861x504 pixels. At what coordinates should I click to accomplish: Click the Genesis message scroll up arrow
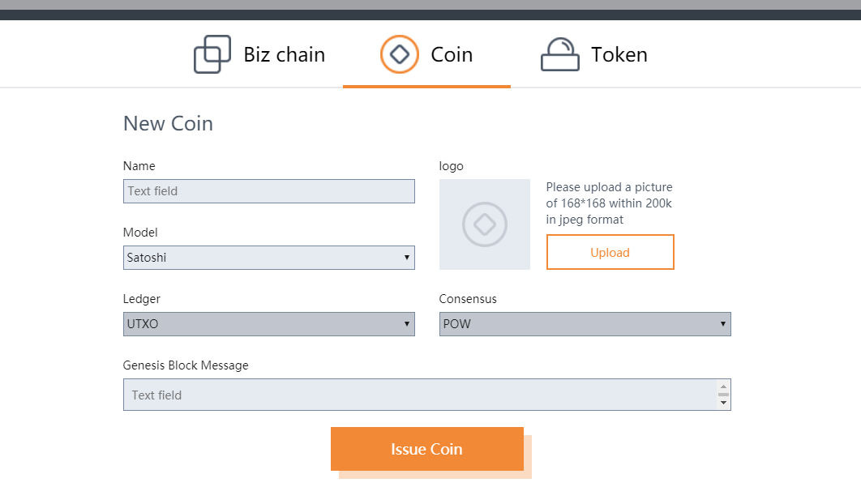723,387
